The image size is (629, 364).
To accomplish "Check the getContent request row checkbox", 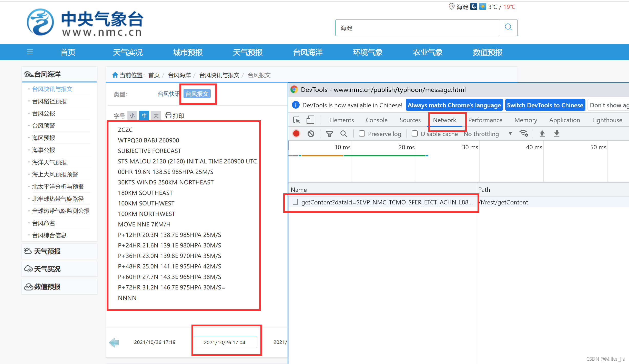I will click(295, 202).
